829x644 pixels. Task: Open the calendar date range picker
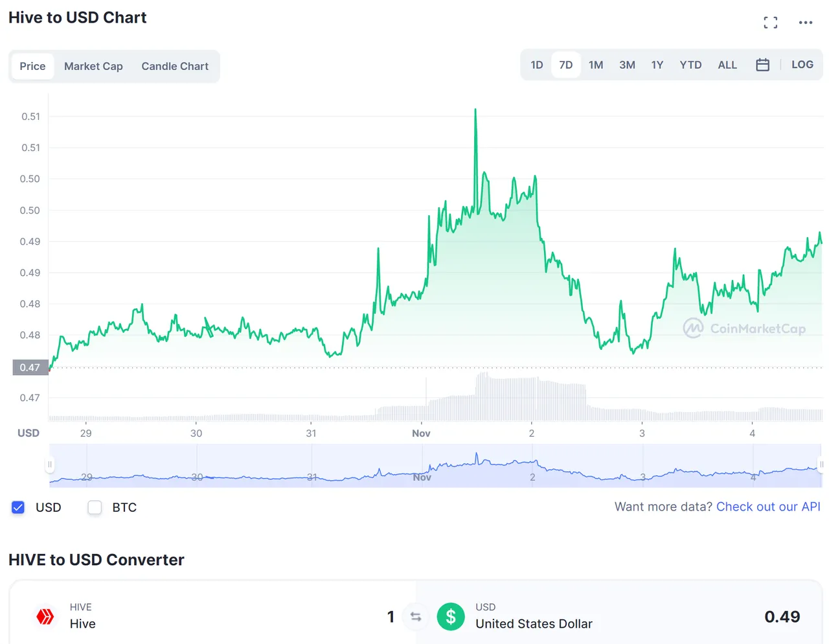pyautogui.click(x=762, y=65)
